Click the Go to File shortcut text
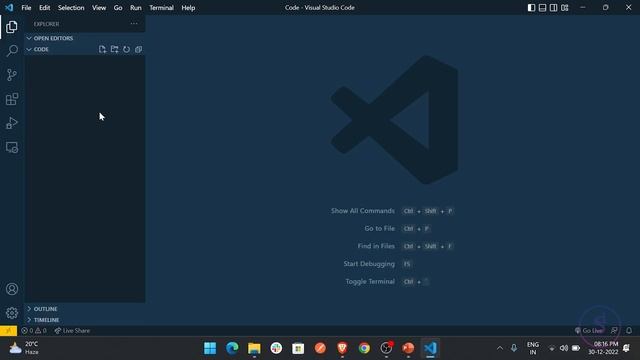 (379, 229)
